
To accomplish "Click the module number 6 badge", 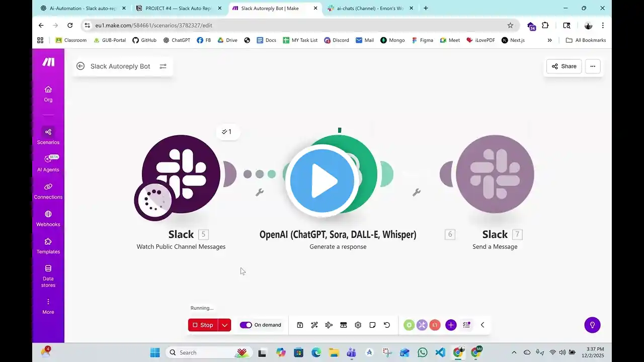I will [450, 234].
